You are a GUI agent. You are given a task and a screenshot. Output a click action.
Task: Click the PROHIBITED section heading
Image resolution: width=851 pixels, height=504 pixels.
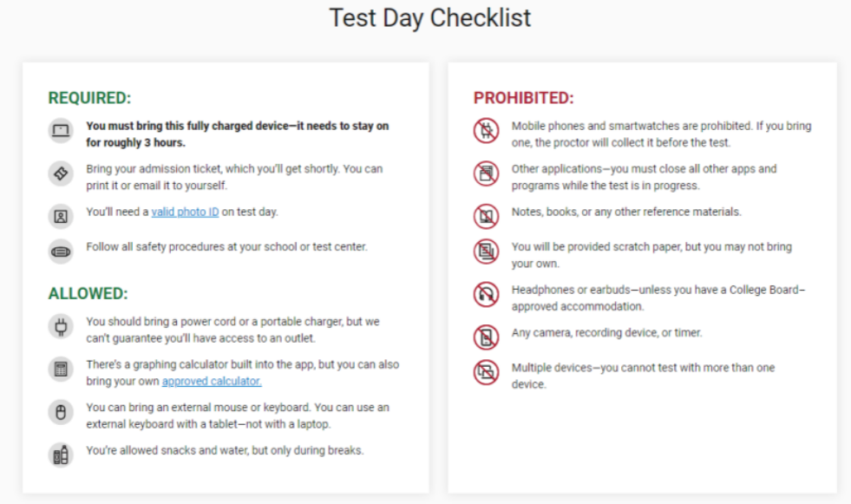click(523, 98)
